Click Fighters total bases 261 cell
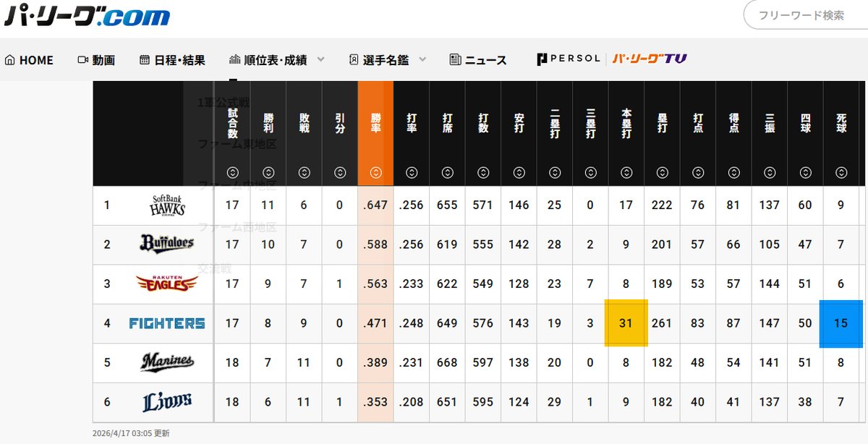This screenshot has height=444, width=868. pos(662,323)
